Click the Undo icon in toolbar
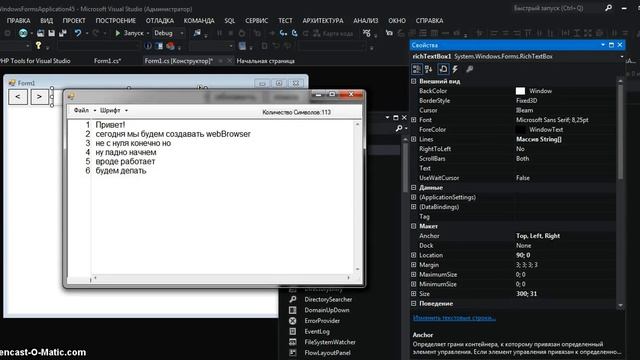The width and height of the screenshot is (640, 360). pyautogui.click(x=78, y=33)
